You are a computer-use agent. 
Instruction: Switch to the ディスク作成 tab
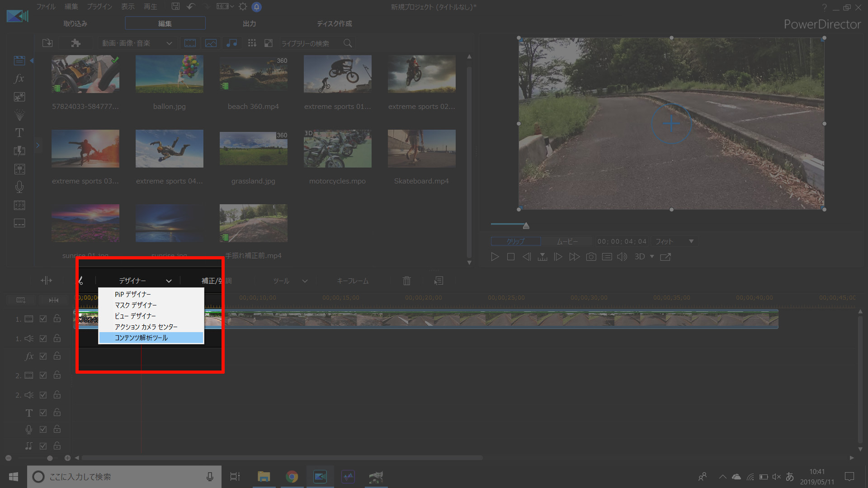[334, 23]
